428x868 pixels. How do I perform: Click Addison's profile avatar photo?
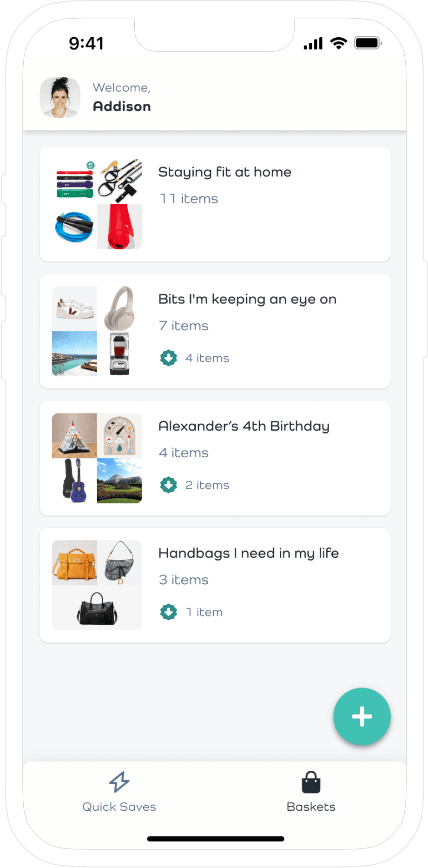click(x=60, y=98)
